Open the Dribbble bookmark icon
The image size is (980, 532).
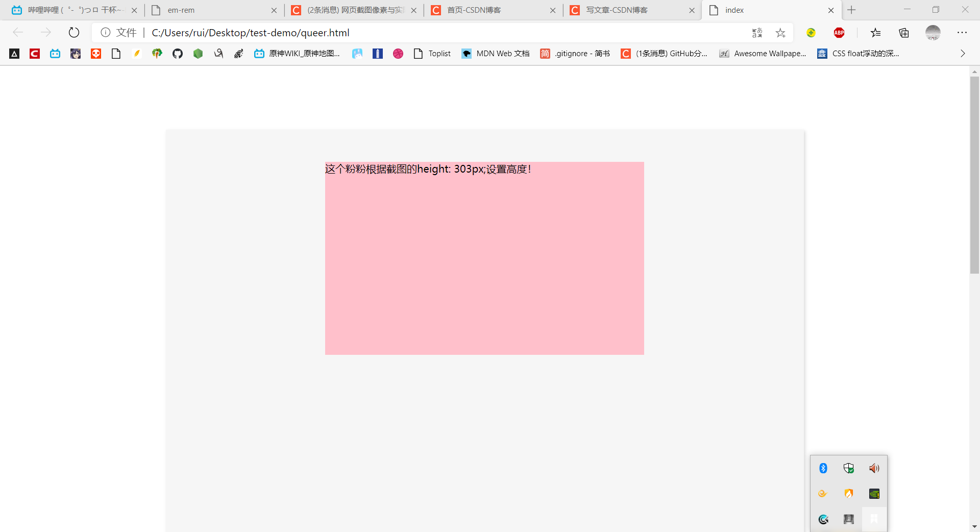tap(398, 54)
